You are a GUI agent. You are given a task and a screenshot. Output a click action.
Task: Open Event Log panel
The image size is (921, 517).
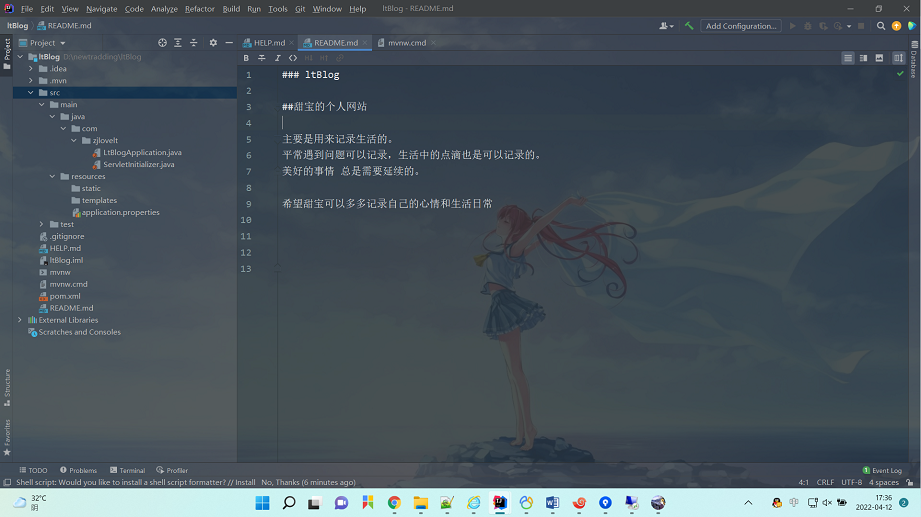[882, 470]
